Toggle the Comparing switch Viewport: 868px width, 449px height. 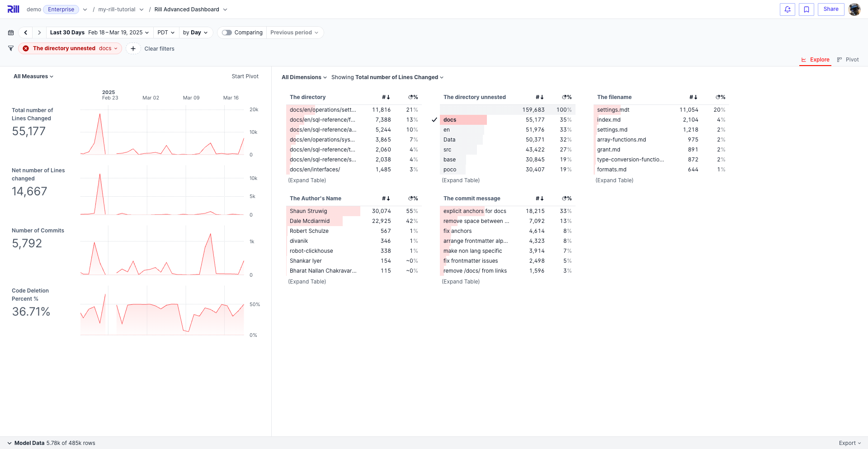click(x=227, y=33)
